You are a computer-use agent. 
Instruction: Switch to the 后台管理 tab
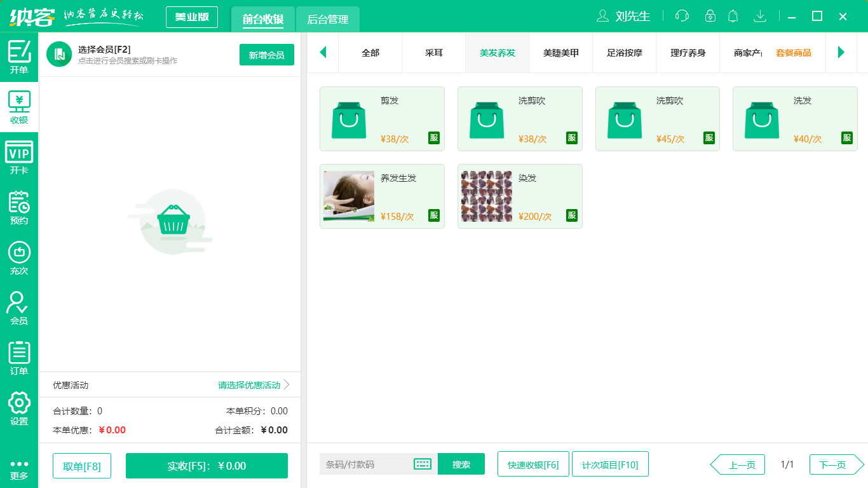click(328, 19)
